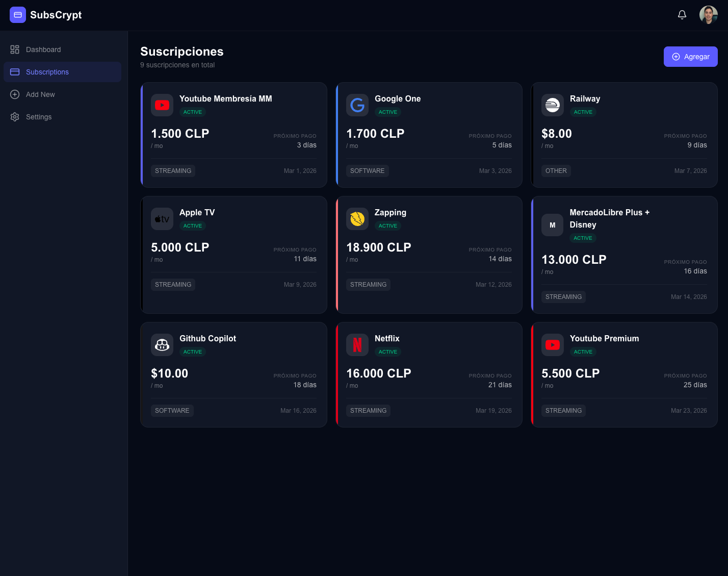Click the YouTube icon on Youtube Membresía MM
The image size is (728, 576).
tap(162, 105)
